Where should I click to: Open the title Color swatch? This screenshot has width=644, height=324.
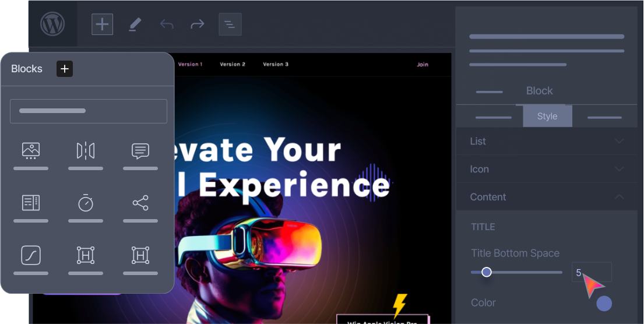coord(604,304)
